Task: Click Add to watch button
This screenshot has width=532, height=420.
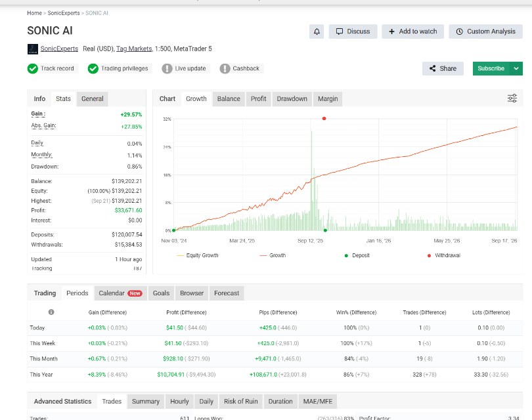Action: point(412,31)
